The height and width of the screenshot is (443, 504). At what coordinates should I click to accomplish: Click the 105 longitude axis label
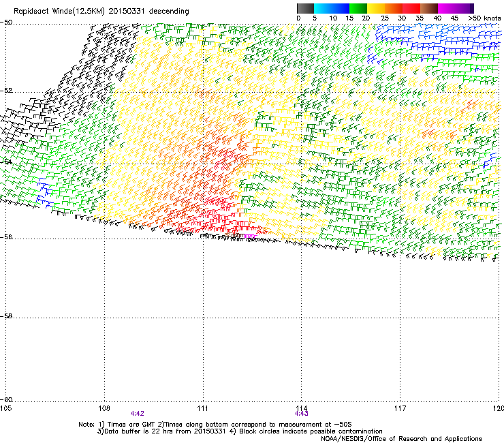click(5, 408)
